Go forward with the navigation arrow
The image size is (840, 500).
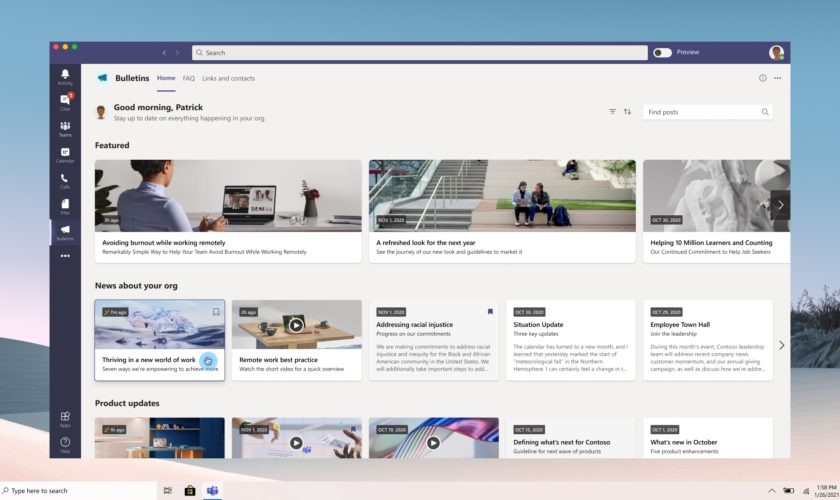coord(177,53)
